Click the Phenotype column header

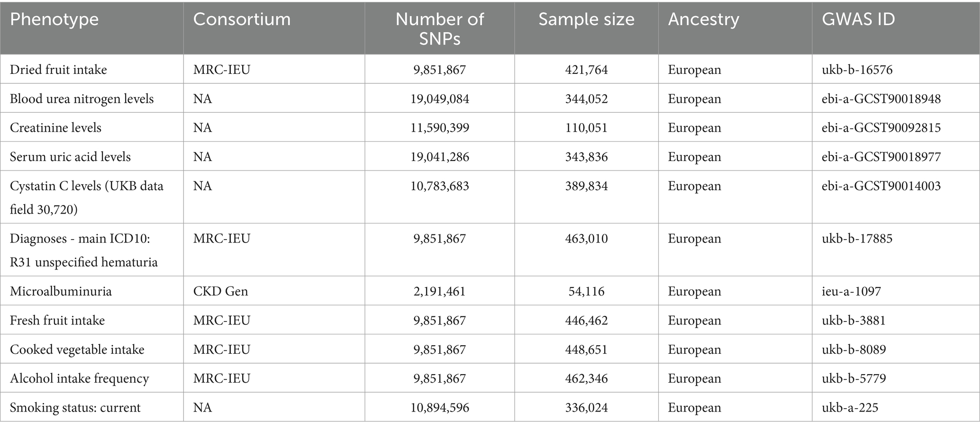click(x=54, y=19)
